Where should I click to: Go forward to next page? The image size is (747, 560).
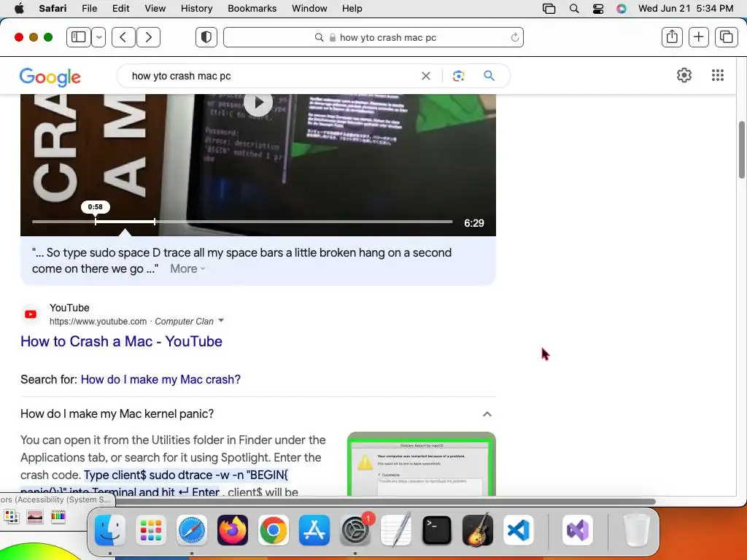click(x=148, y=37)
